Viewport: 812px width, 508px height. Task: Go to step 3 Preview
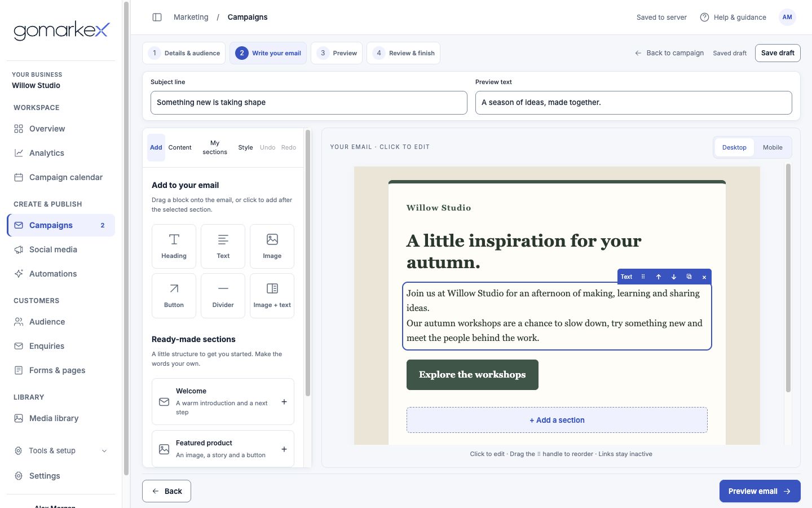point(337,53)
